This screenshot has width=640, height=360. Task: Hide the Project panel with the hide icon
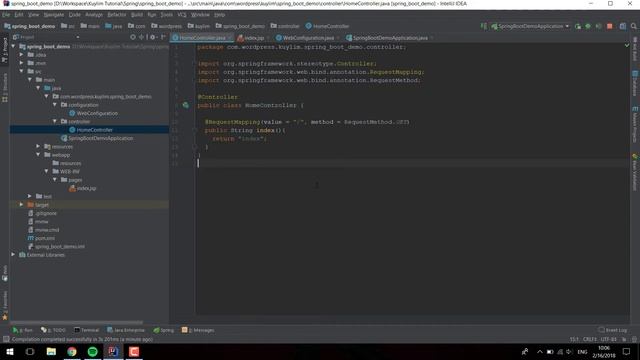tap(163, 37)
